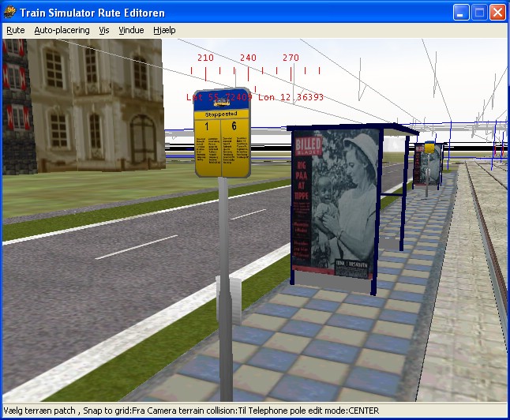This screenshot has width=510, height=420.
Task: Click the status bar Telephone pole edit mode text
Action: point(313,411)
